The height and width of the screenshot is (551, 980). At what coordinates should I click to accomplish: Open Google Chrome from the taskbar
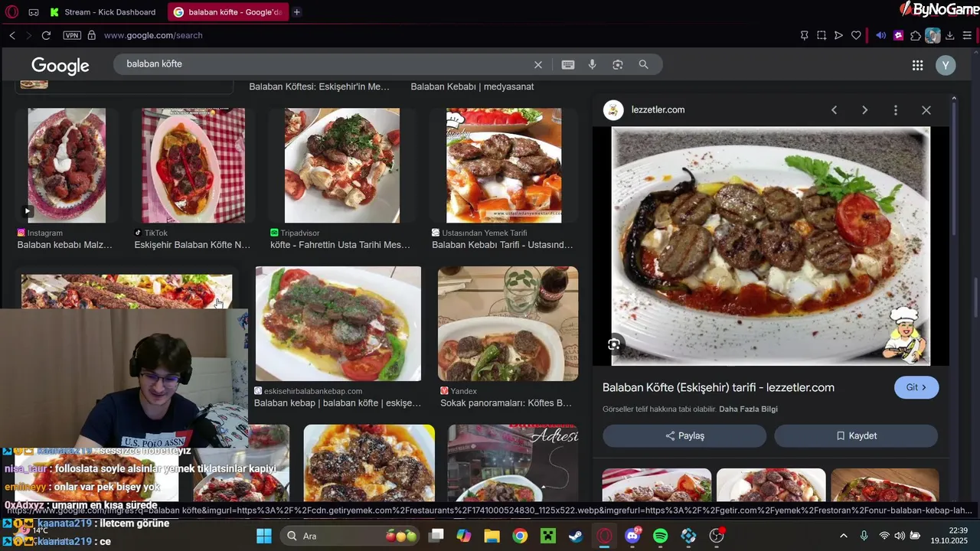tap(520, 536)
